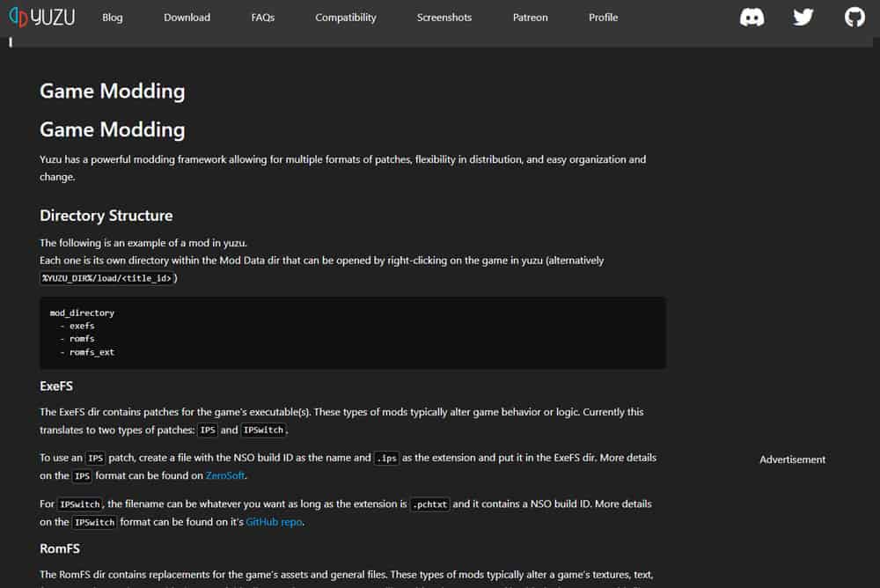Screen dimensions: 880x588
Task: Click the %YUZU_DIR%/load/<title_id> code path
Action: click(106, 278)
